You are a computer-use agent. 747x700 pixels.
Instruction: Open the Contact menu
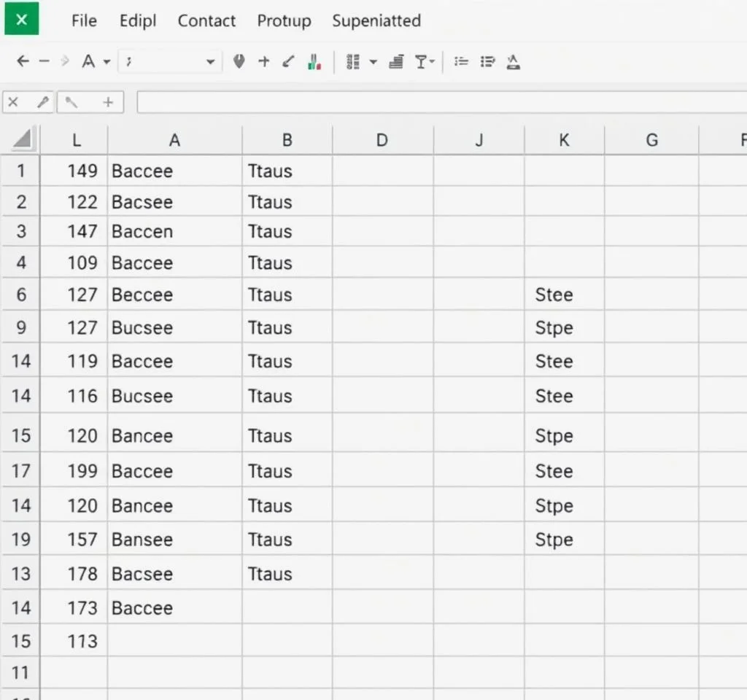(x=206, y=21)
